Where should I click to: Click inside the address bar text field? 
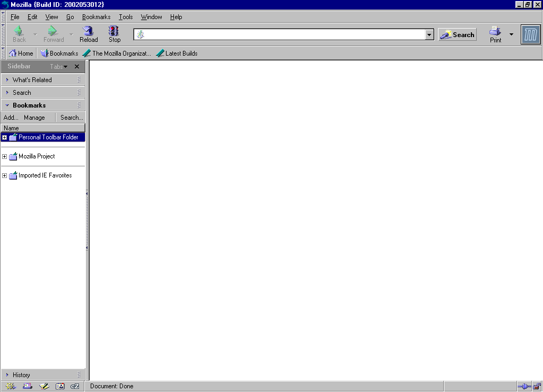pyautogui.click(x=285, y=34)
